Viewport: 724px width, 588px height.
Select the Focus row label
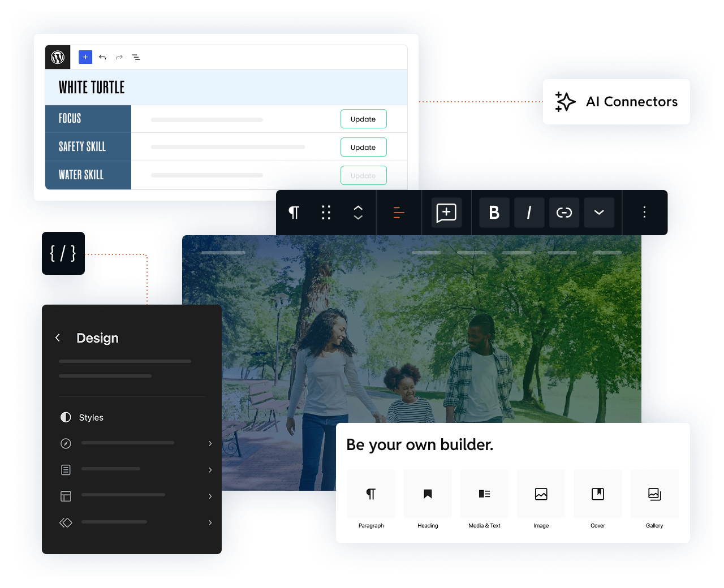tap(70, 119)
